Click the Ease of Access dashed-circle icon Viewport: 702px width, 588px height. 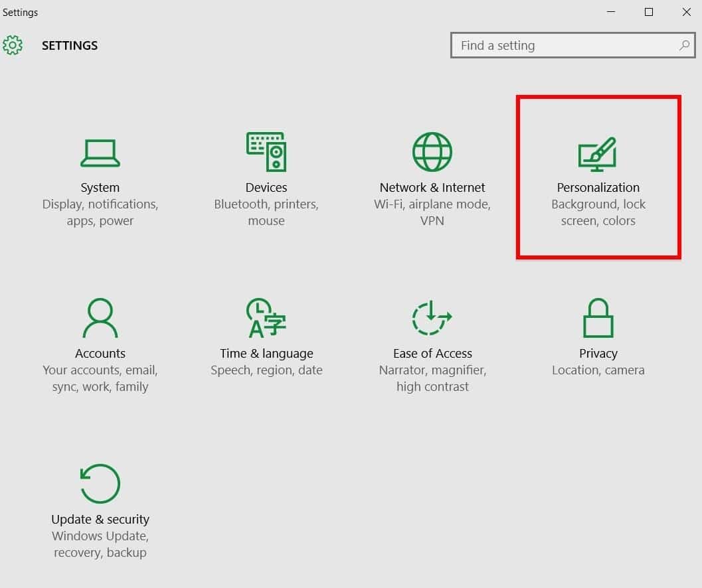pos(432,319)
